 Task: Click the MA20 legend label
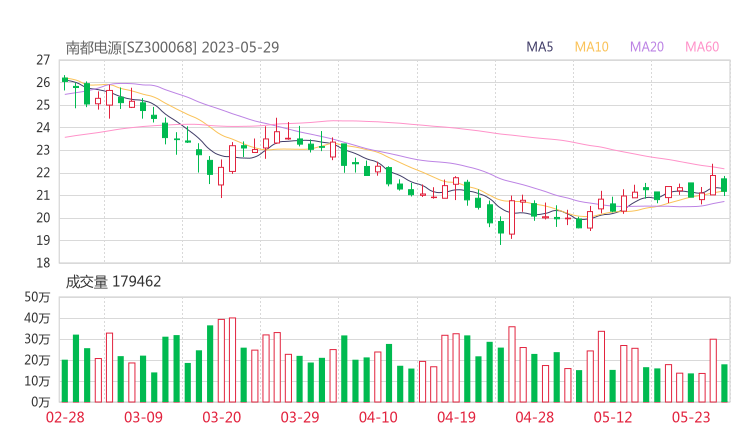click(647, 47)
